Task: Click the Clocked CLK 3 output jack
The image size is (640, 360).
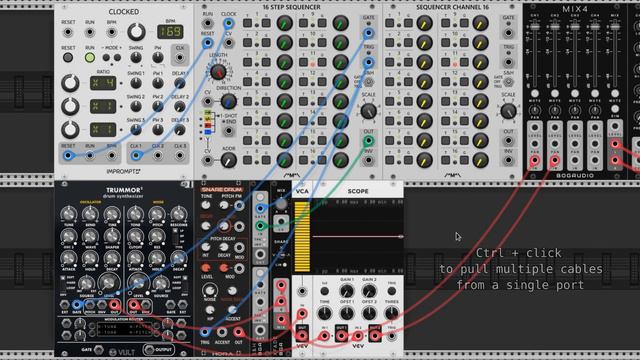Action: point(180,156)
